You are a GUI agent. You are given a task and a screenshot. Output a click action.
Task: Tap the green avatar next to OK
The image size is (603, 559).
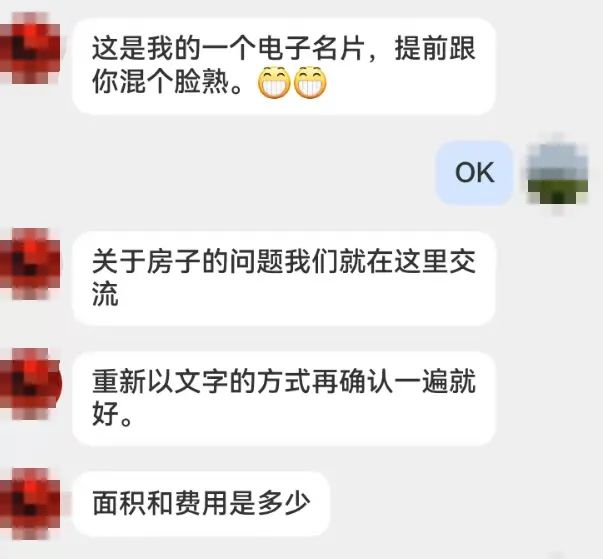tap(558, 173)
